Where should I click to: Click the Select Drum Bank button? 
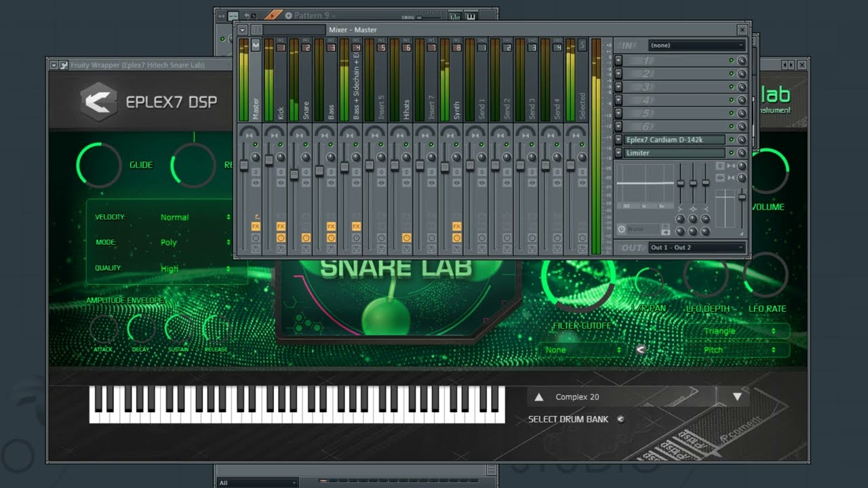coord(620,420)
